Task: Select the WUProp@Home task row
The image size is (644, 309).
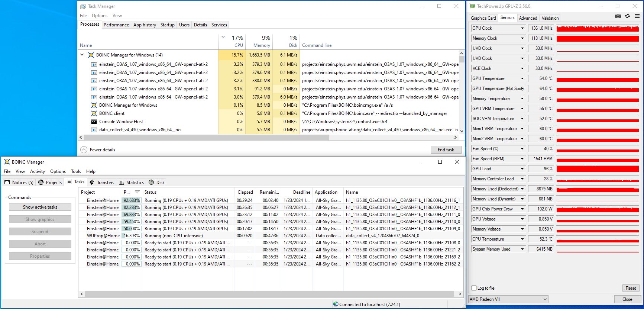Action: click(x=271, y=235)
